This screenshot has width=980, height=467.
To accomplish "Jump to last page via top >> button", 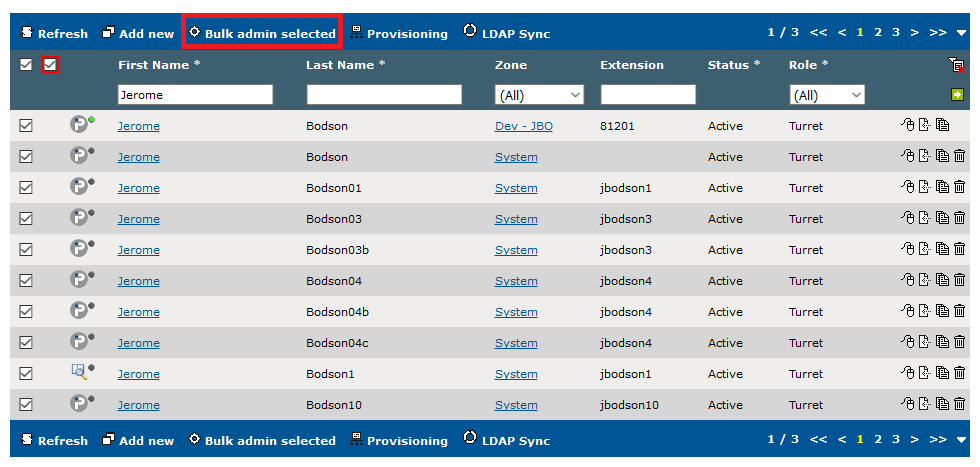I will (x=938, y=33).
